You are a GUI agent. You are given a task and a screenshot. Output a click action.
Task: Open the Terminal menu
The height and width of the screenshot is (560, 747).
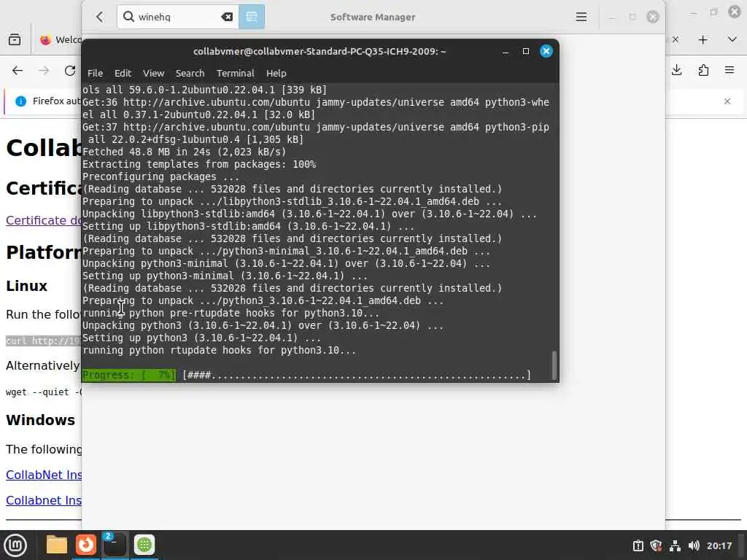tap(236, 74)
